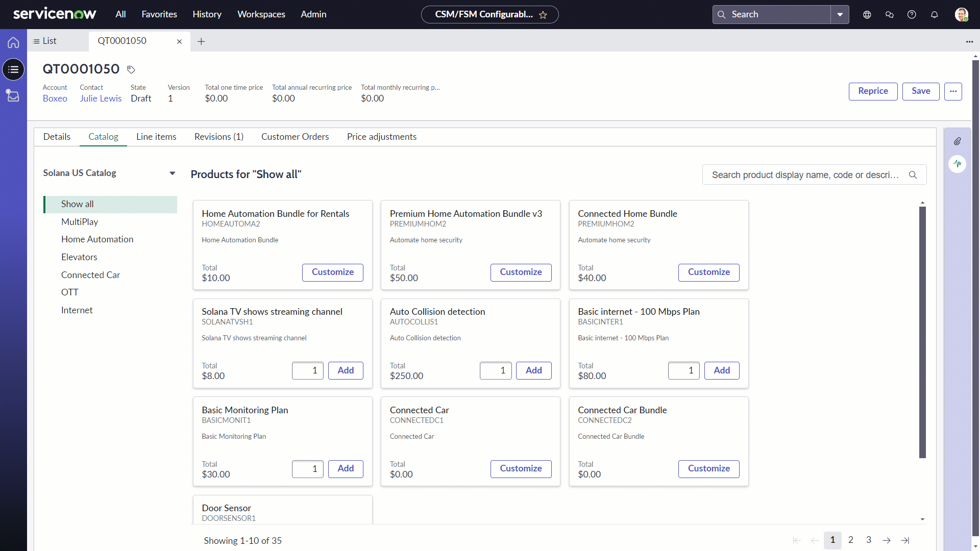Click the global search magnifier icon

[722, 15]
